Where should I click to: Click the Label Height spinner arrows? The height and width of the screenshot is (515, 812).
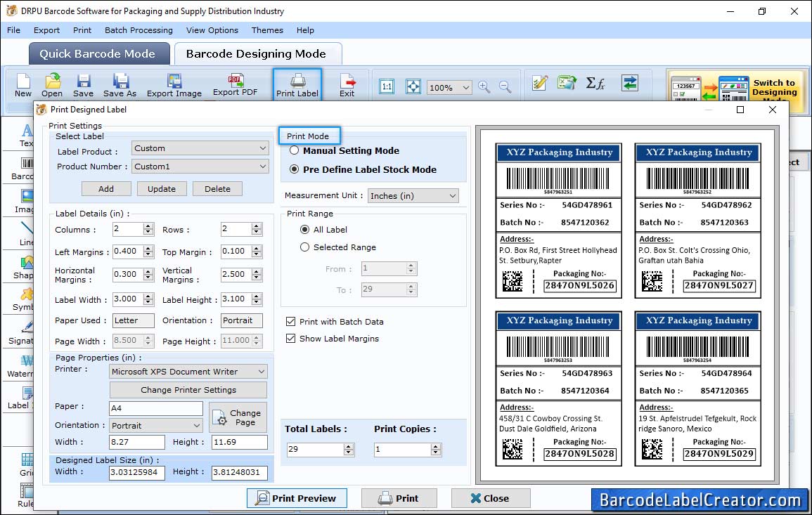point(257,299)
